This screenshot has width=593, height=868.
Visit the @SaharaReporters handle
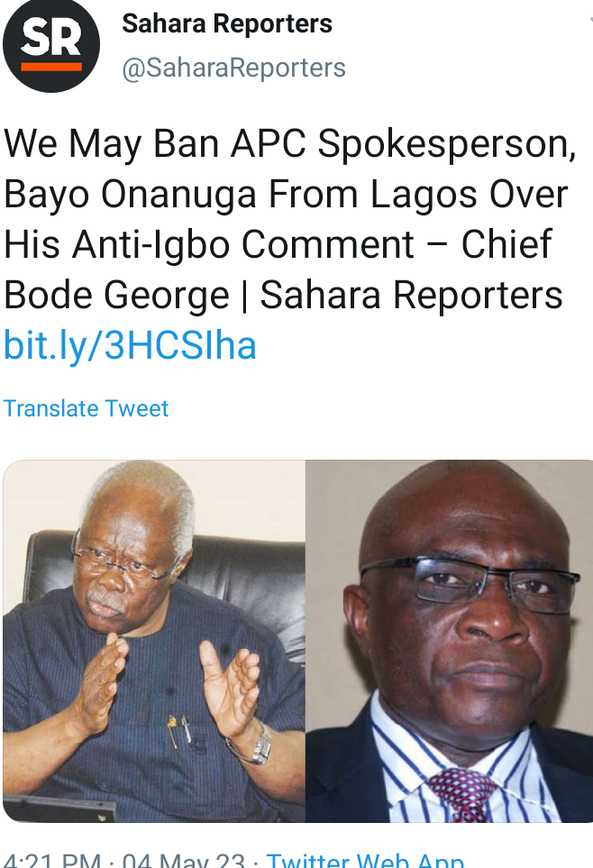point(233,69)
